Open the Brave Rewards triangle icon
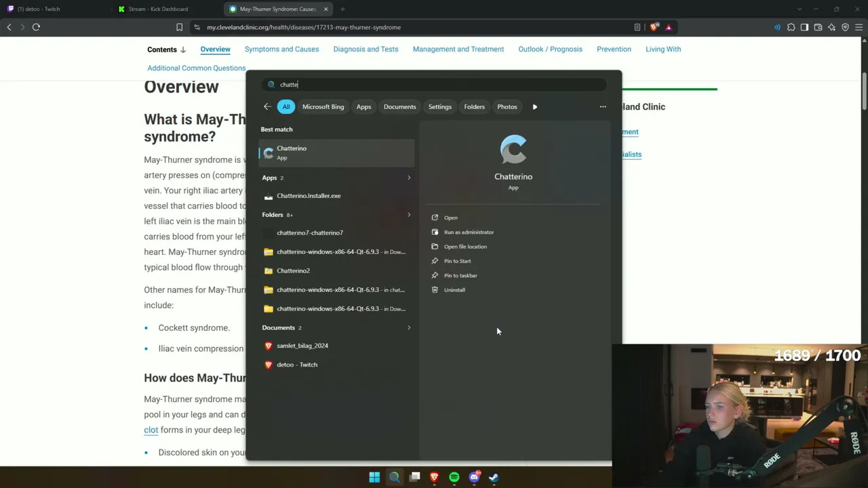The height and width of the screenshot is (488, 868). pos(669,27)
